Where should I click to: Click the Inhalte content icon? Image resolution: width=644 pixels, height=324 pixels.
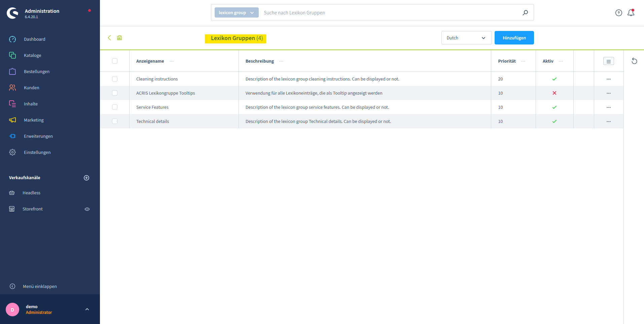pyautogui.click(x=12, y=104)
